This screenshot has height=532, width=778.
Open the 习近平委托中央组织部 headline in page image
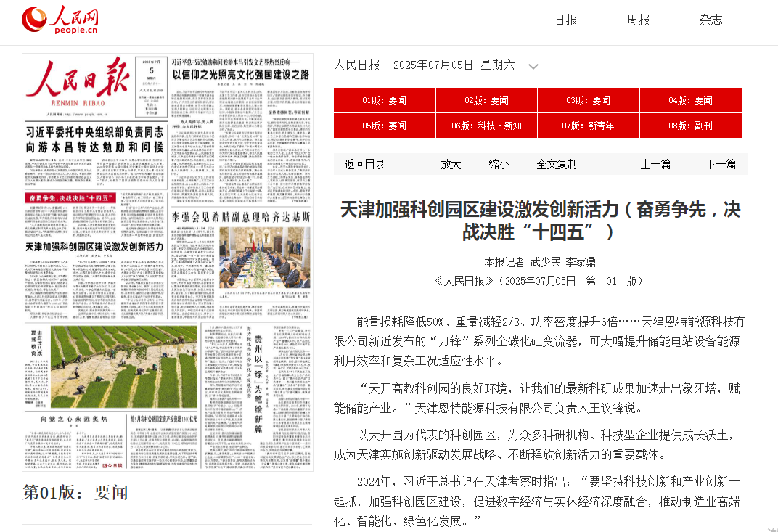point(94,139)
